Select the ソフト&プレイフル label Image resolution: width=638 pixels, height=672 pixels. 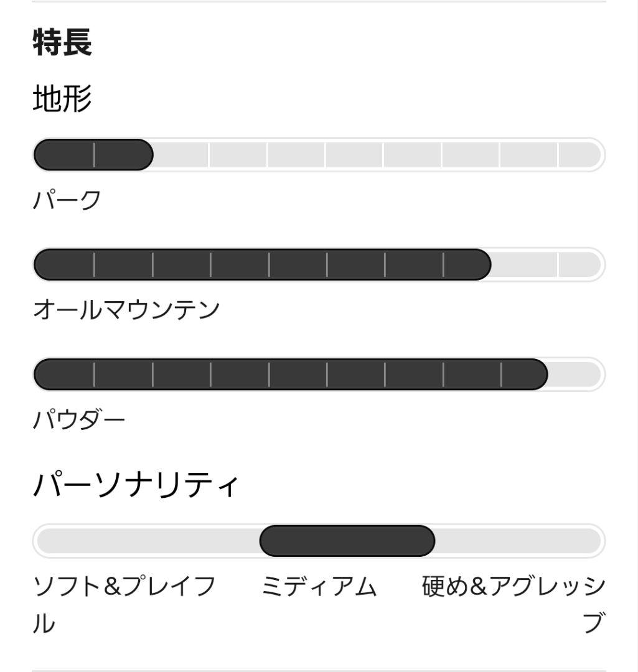124,587
